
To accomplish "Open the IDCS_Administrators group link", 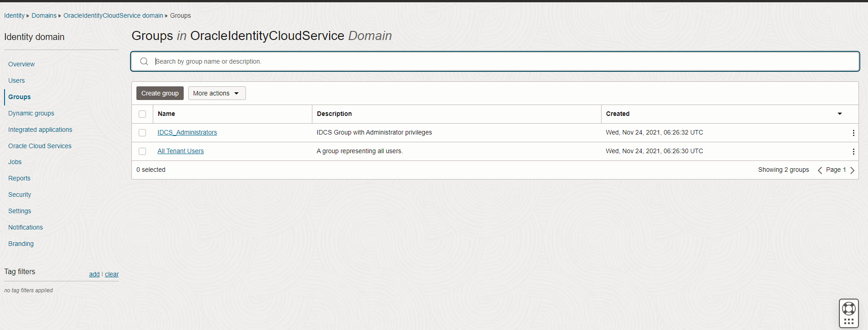I will tap(187, 132).
